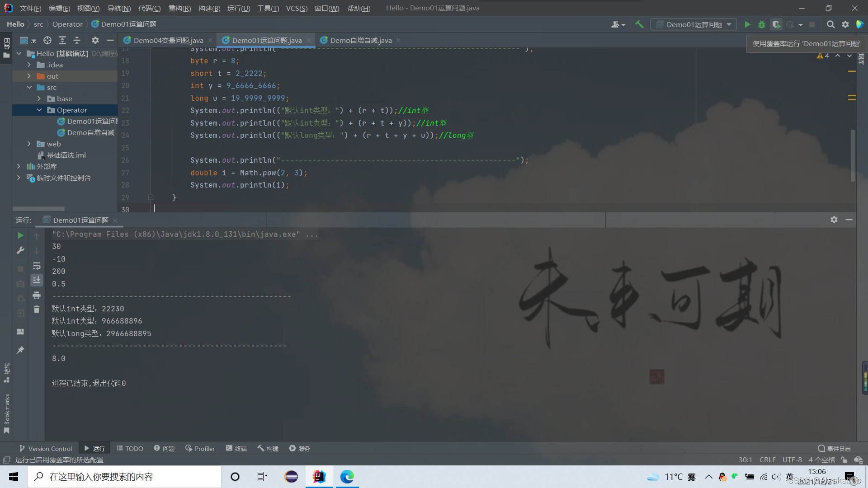The height and width of the screenshot is (488, 868).
Task: Open the TODO tool window
Action: coord(130,448)
